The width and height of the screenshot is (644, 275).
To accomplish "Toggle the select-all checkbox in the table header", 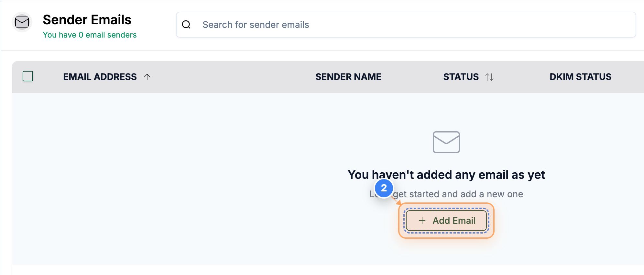I will tap(28, 76).
